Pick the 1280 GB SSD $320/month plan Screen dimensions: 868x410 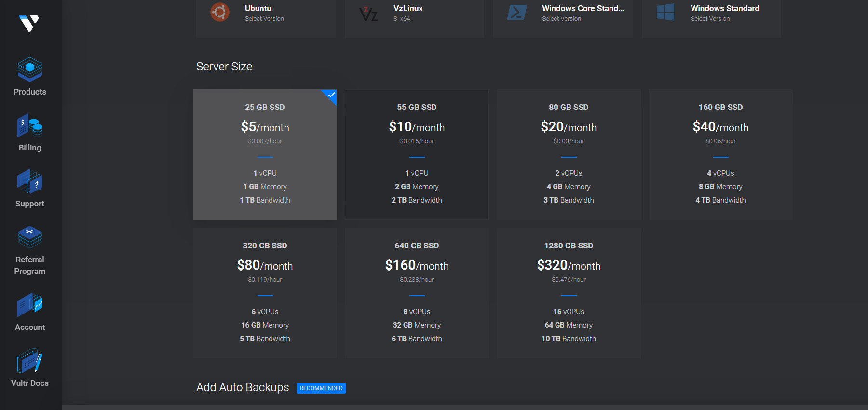coord(569,293)
